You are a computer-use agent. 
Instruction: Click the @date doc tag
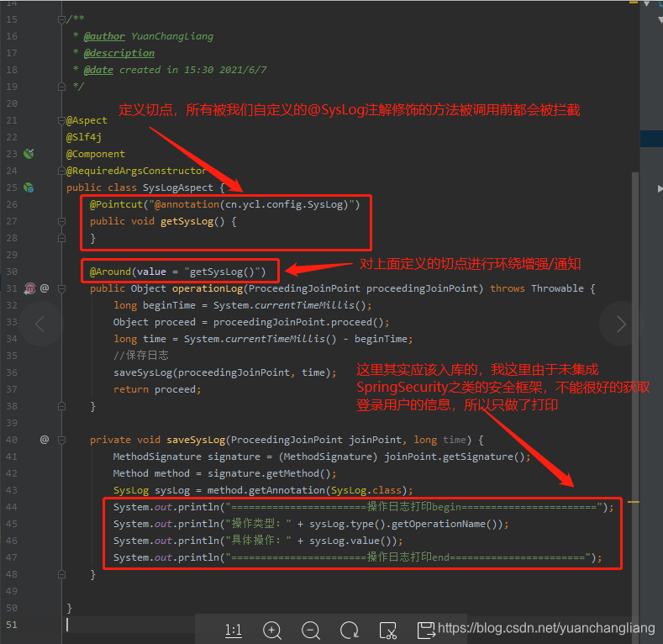point(98,70)
